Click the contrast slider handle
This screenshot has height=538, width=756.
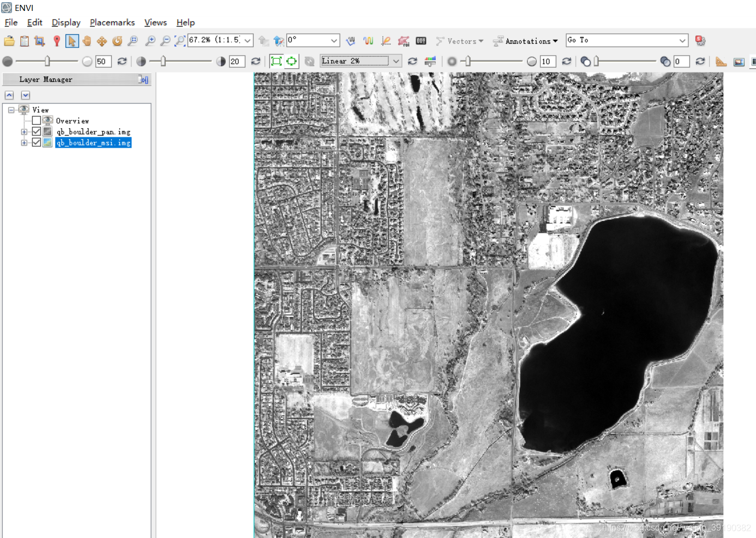pyautogui.click(x=163, y=61)
